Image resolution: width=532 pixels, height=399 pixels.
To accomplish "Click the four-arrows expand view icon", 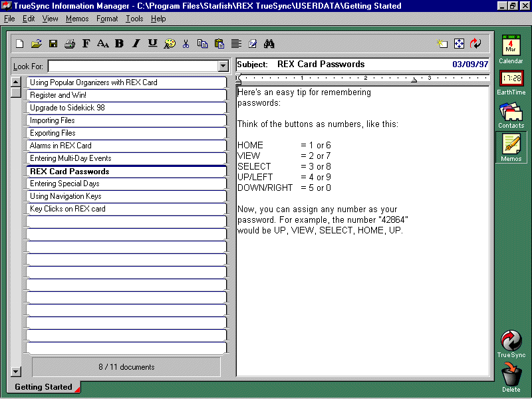I will (459, 43).
